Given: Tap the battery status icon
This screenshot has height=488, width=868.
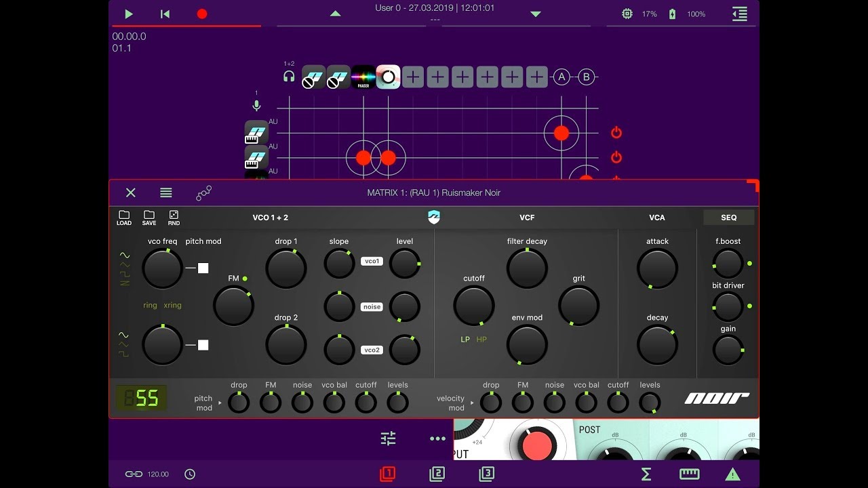Looking at the screenshot, I should (x=673, y=14).
